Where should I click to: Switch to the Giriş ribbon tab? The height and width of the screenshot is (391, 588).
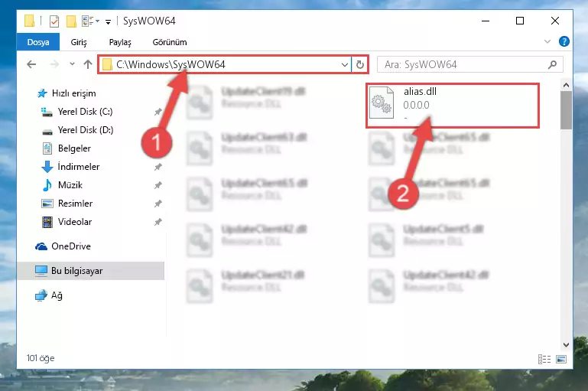tap(79, 42)
